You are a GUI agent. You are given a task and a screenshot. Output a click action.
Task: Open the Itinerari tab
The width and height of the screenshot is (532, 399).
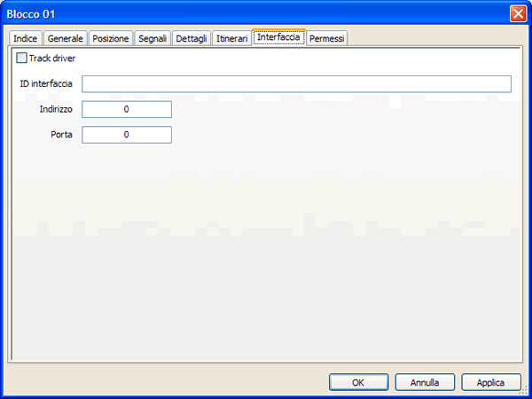coord(231,38)
